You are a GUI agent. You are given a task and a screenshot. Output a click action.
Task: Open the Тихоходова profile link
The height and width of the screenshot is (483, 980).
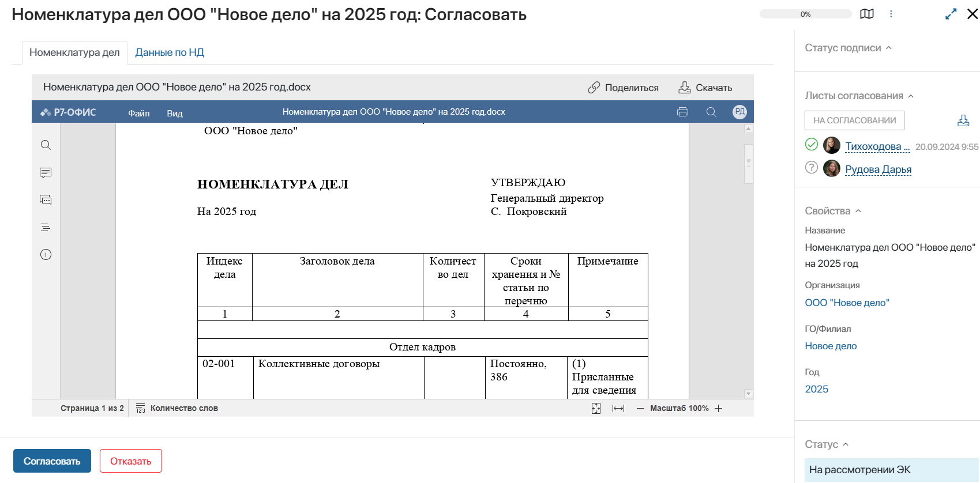point(877,146)
